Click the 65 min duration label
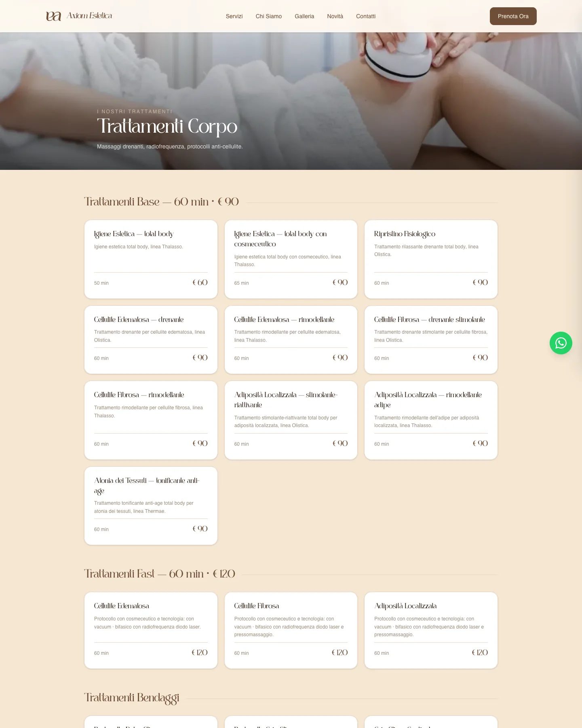The height and width of the screenshot is (728, 582). 242,283
